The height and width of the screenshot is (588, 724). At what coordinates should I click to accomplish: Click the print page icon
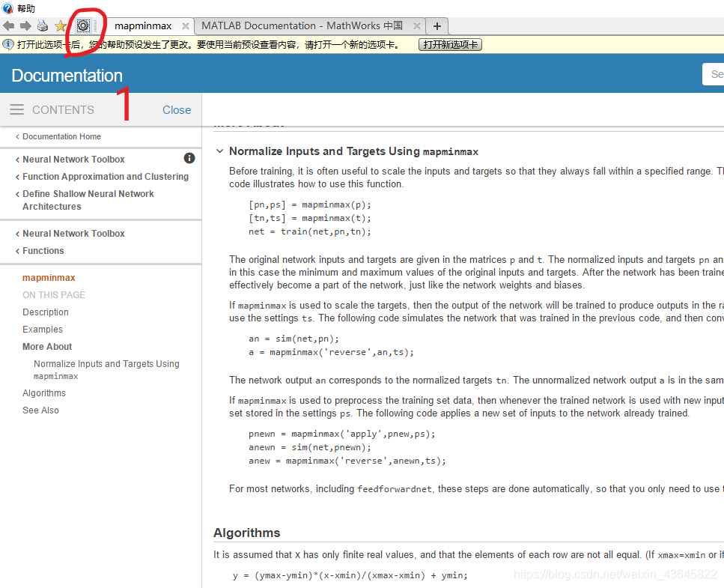coord(43,26)
